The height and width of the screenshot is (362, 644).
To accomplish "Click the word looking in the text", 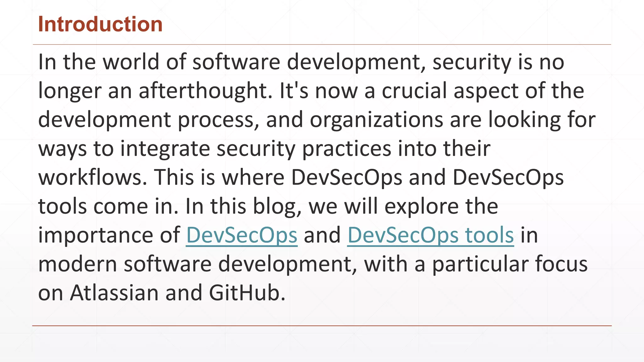I will pos(524,120).
